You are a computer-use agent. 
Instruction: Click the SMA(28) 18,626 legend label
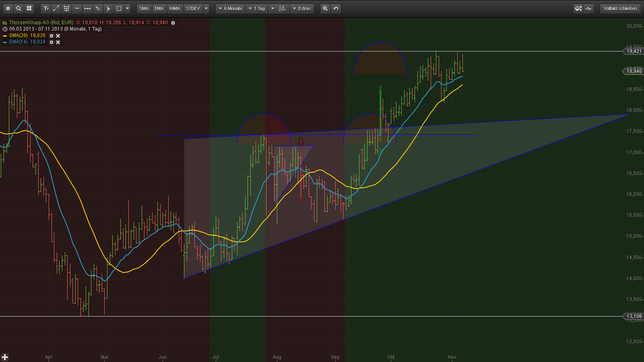pos(27,36)
